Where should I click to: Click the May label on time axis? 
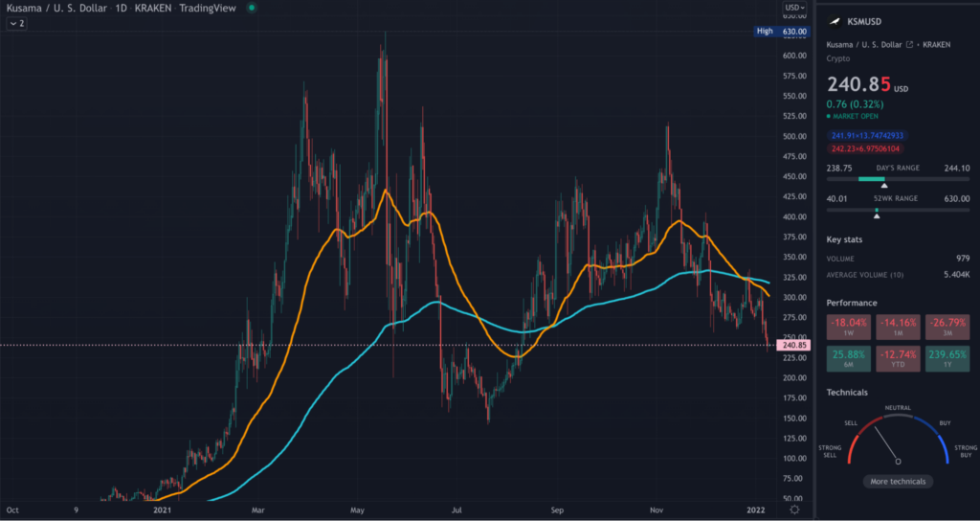tap(357, 510)
